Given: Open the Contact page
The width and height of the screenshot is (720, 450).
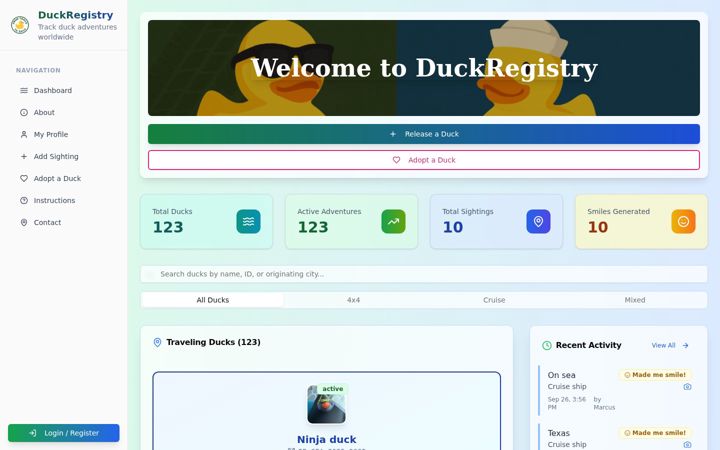Looking at the screenshot, I should coord(64,223).
